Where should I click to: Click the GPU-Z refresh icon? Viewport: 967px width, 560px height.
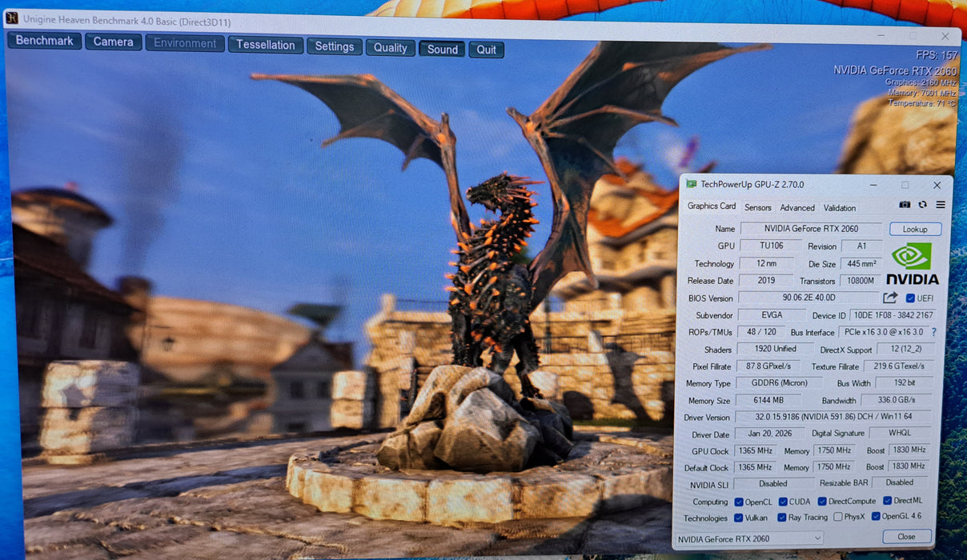point(922,205)
